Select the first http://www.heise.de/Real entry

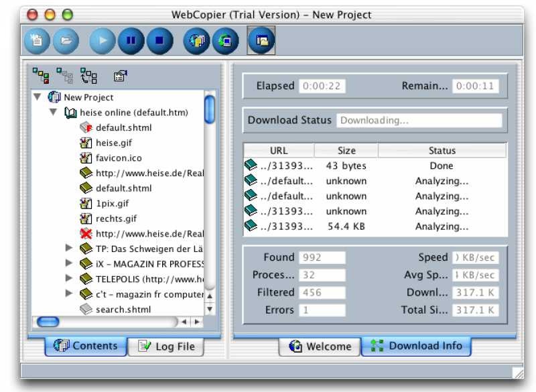point(149,174)
